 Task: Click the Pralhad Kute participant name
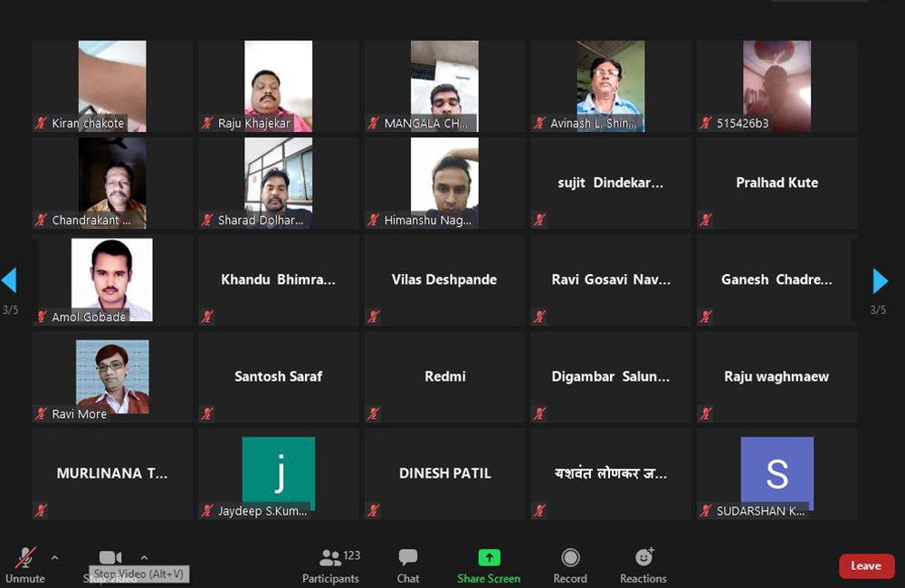(x=776, y=183)
